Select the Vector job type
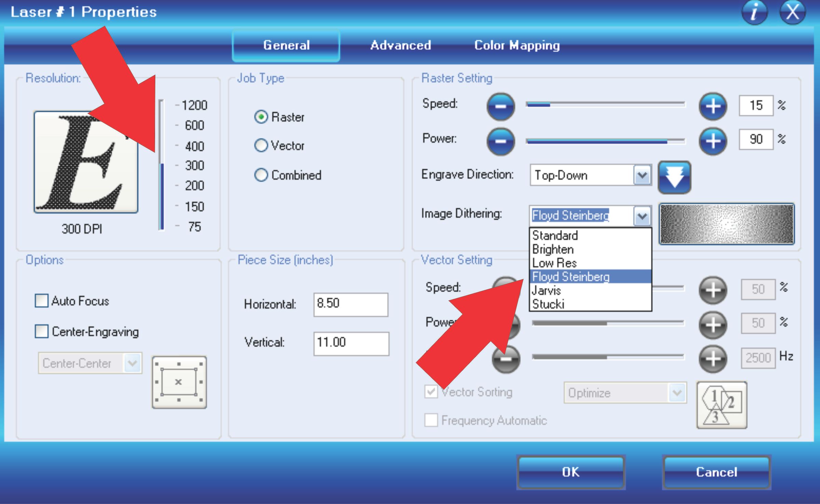This screenshot has width=820, height=504. [x=261, y=146]
